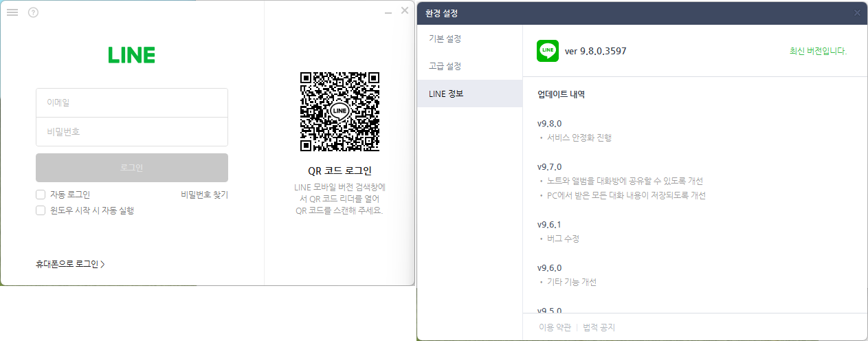868x341 pixels.
Task: Click the 최신 버전입니다. status text
Action: [818, 51]
